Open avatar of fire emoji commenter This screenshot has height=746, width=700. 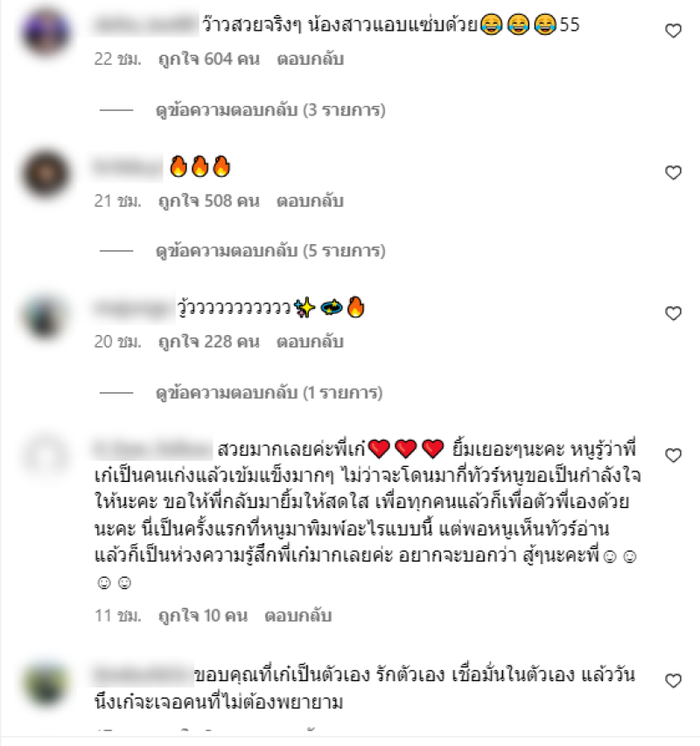point(46,173)
